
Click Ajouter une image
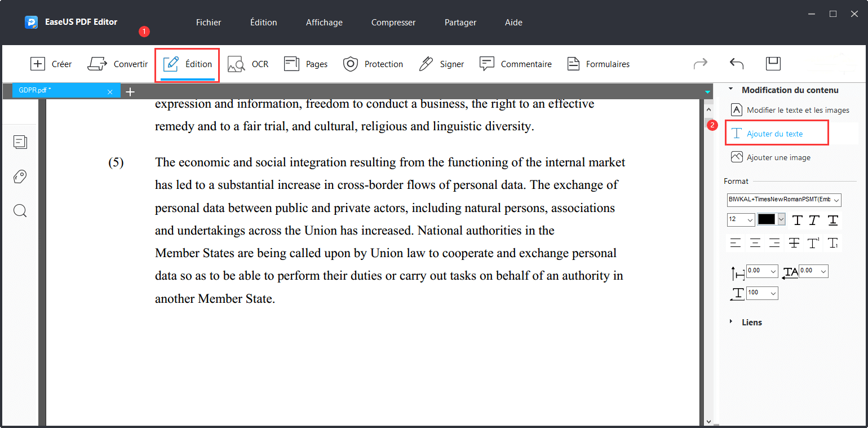770,157
